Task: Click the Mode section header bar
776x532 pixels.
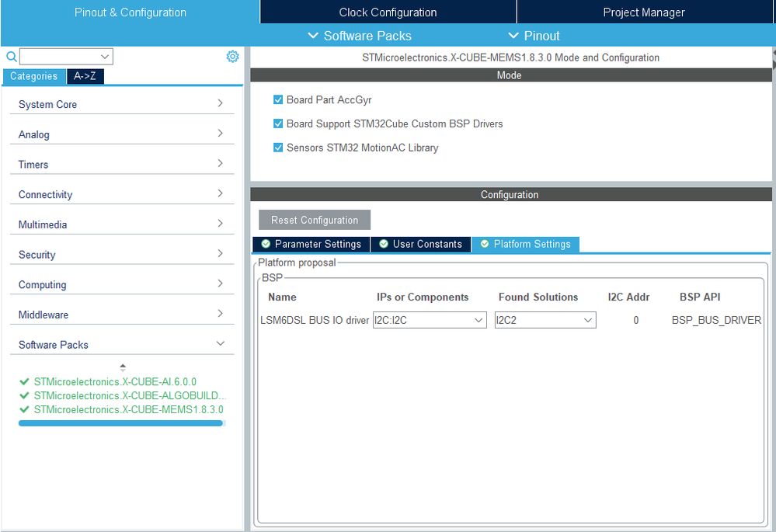Action: 511,75
